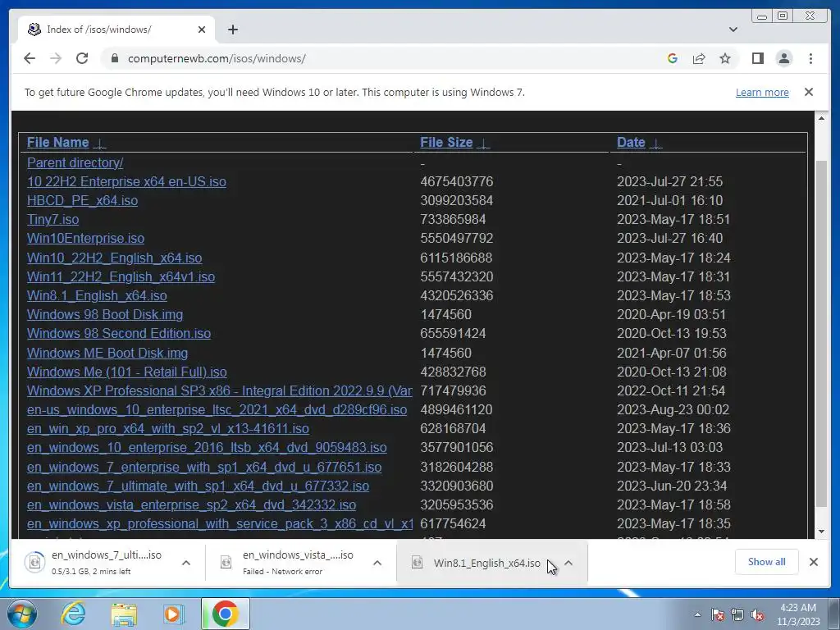Download Win11_22H2_English_x64v1.iso
Viewport: 840px width, 630px height.
(x=121, y=276)
